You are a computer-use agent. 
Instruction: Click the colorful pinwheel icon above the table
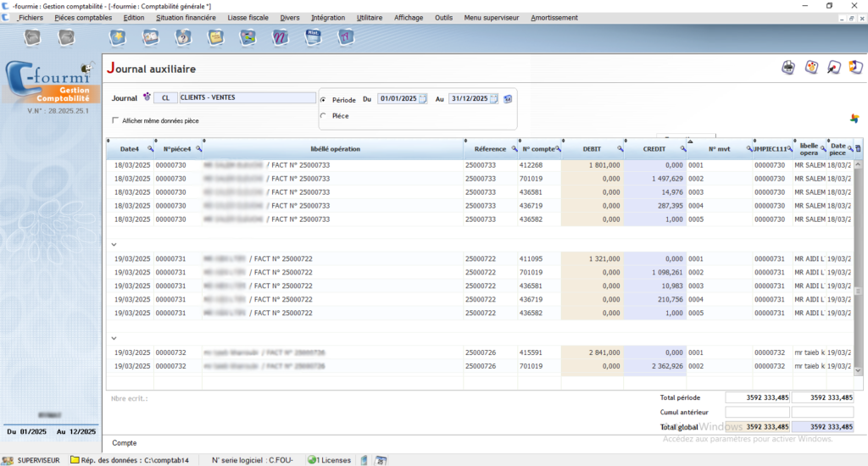tap(854, 118)
